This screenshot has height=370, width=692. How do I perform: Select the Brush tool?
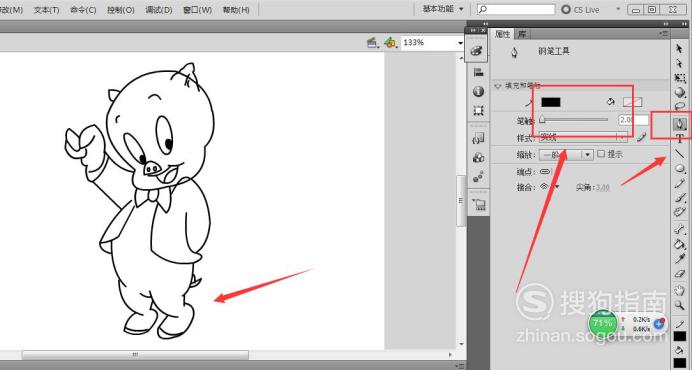pyautogui.click(x=680, y=198)
